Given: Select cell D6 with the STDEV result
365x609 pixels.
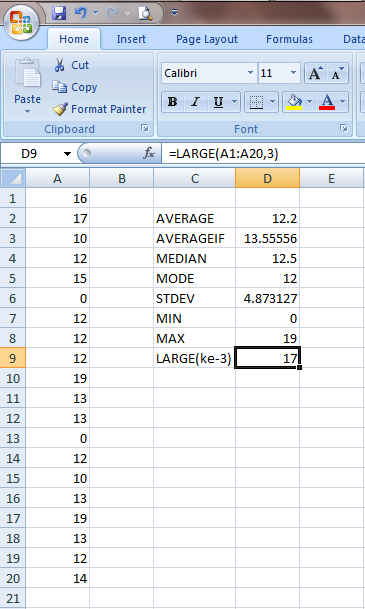Looking at the screenshot, I should (x=268, y=298).
